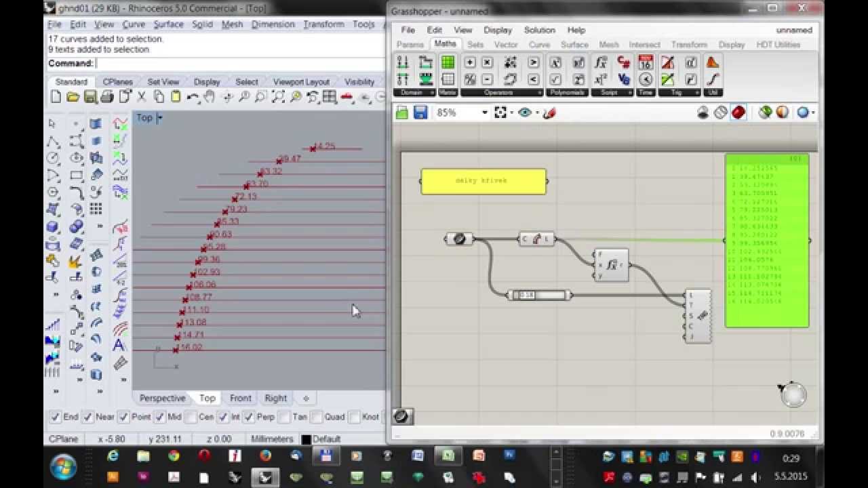Select the Sphere solid tool in Rhino sidebar
The image size is (868, 488).
53,226
